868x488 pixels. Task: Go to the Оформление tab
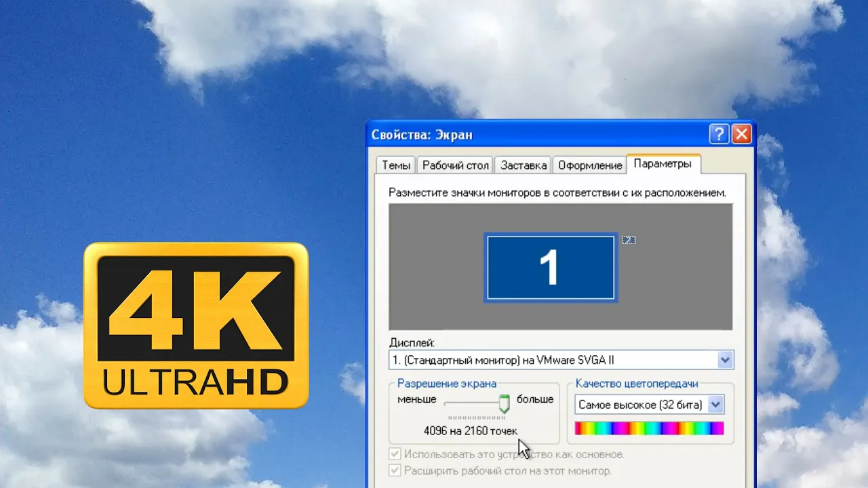[590, 165]
